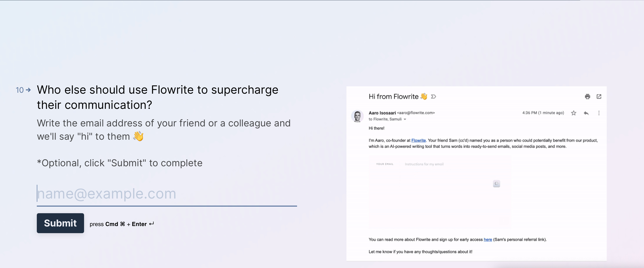Open the three-dot more options menu
Image resolution: width=644 pixels, height=268 pixels.
tap(599, 113)
